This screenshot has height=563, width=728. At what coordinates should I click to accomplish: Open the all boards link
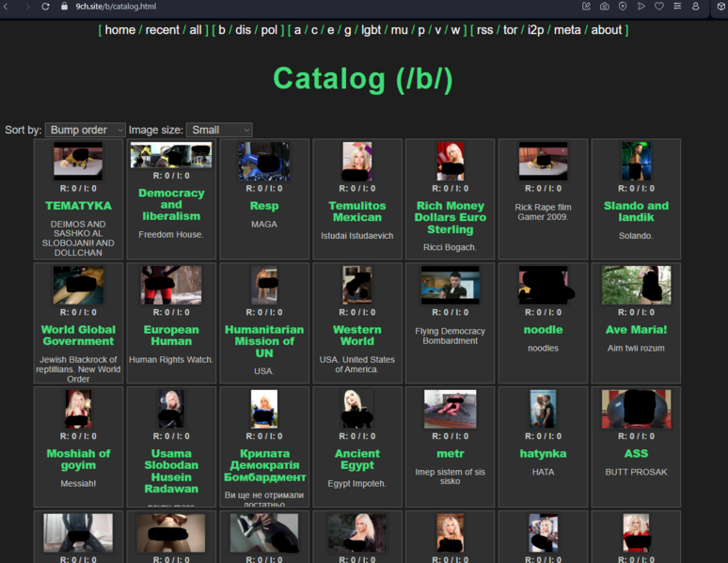pyautogui.click(x=196, y=30)
